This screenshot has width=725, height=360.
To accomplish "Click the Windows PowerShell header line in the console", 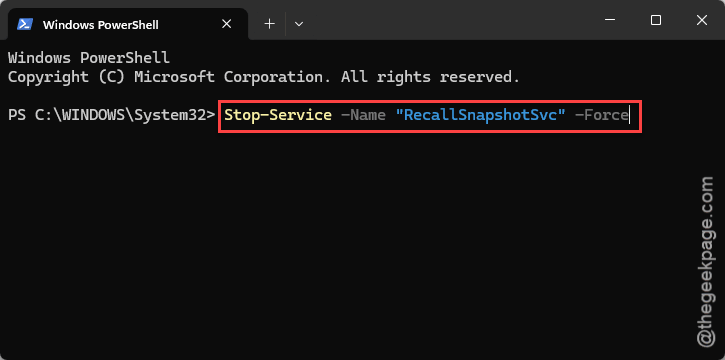I will tap(89, 58).
